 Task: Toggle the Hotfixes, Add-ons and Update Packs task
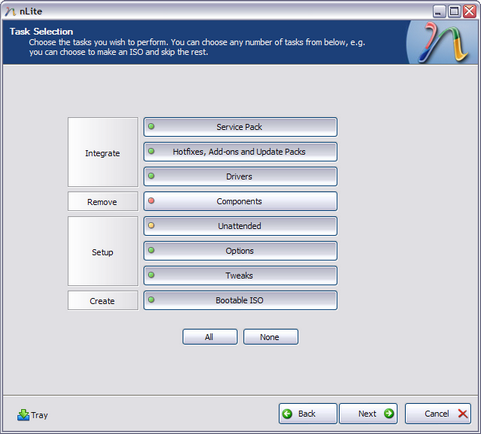pos(240,152)
